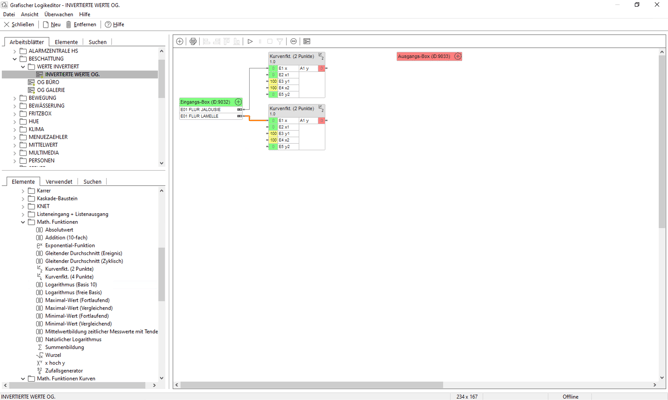Click the Schließen button in toolbar

point(19,25)
